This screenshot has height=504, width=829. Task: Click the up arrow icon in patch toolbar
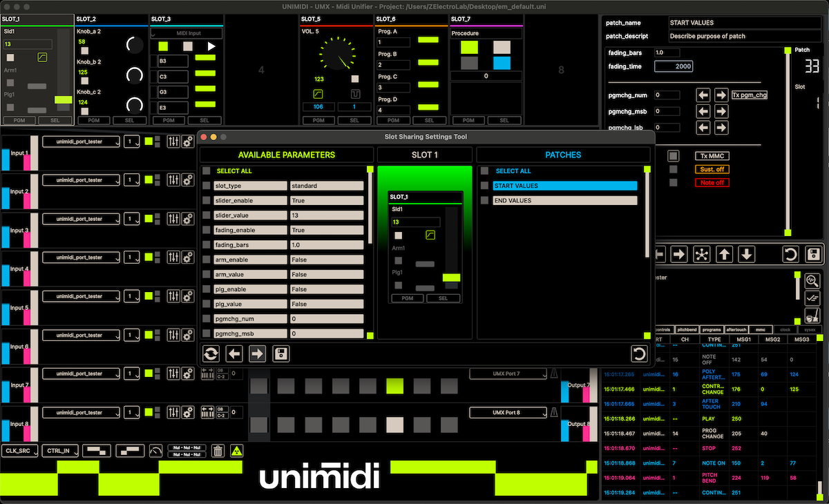pos(724,254)
